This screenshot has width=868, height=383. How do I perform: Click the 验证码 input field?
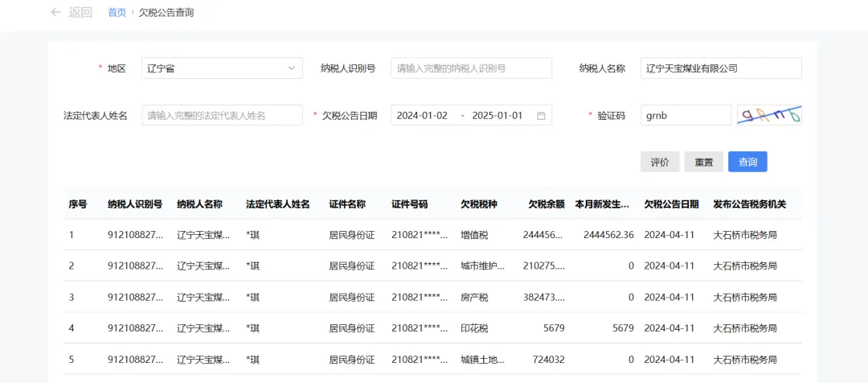(686, 115)
